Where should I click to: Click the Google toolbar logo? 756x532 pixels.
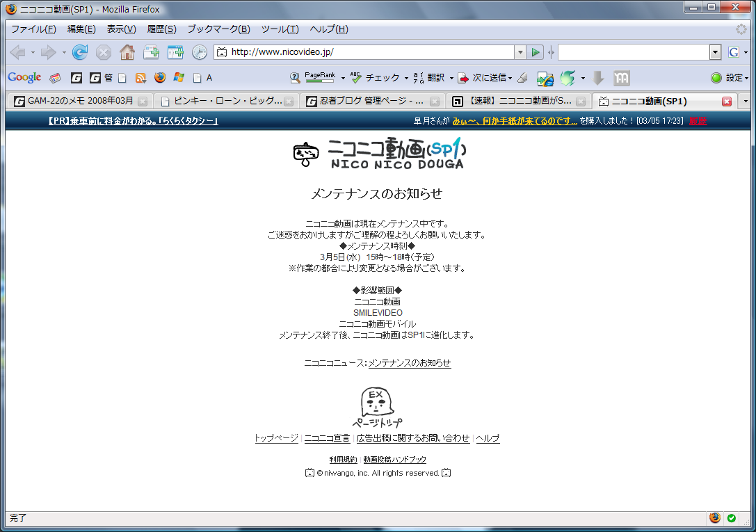pyautogui.click(x=24, y=78)
